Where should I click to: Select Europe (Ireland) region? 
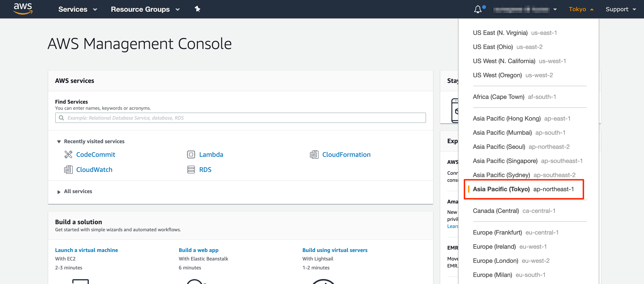[510, 247]
